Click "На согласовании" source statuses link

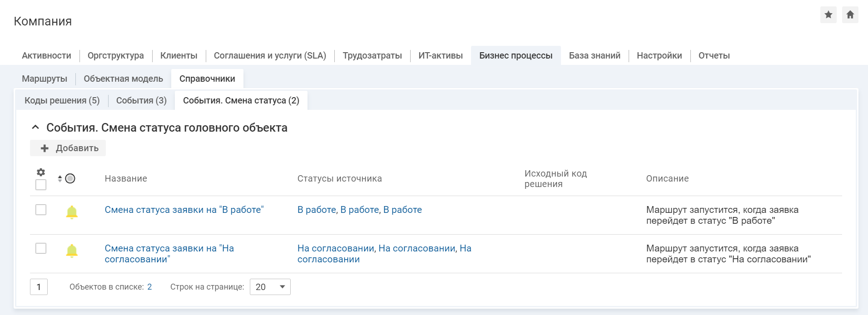(384, 254)
